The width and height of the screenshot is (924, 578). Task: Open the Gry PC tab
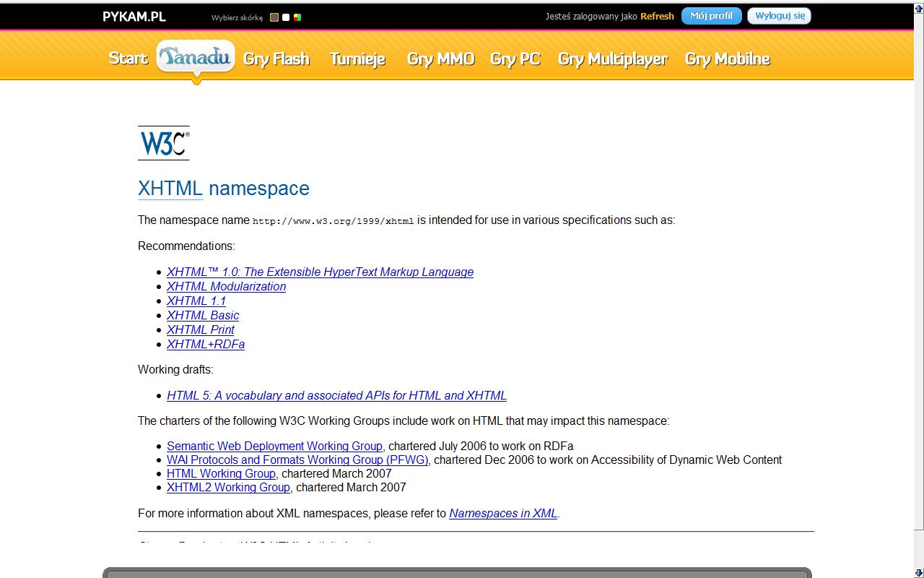[515, 59]
